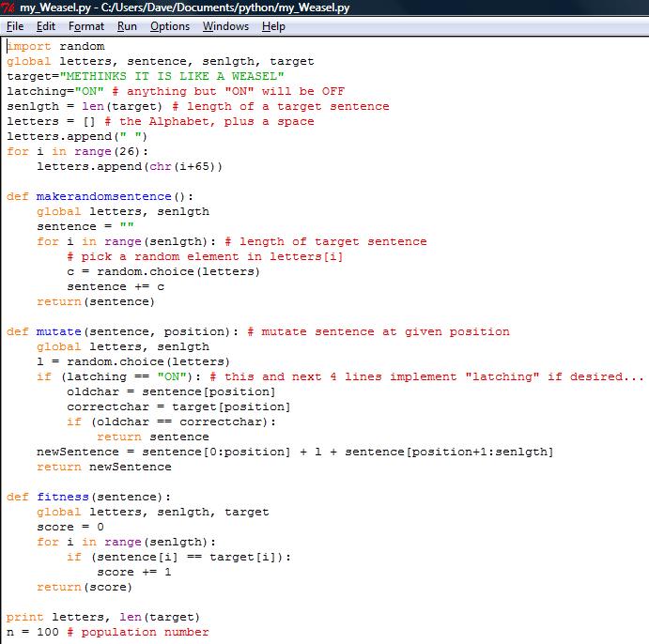Click the 'for i in range(26):' line
The height and width of the screenshot is (644, 649).
(x=77, y=152)
